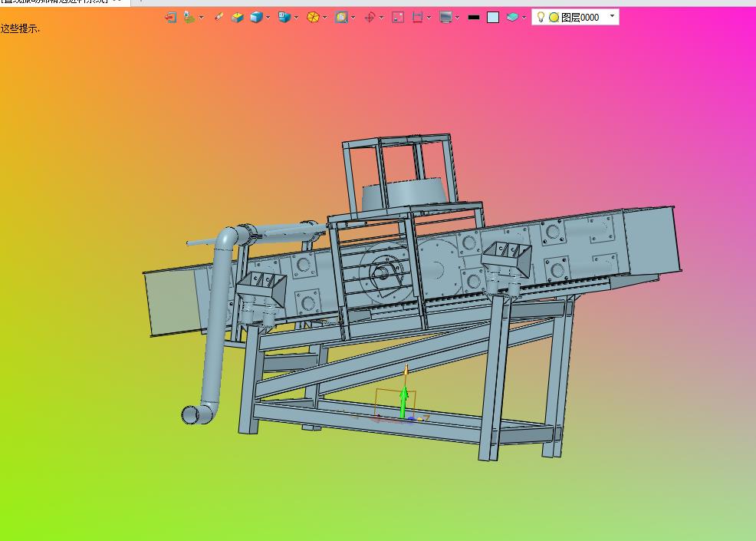Select the pencil/marker tool icon
This screenshot has width=756, height=541.
click(x=219, y=18)
